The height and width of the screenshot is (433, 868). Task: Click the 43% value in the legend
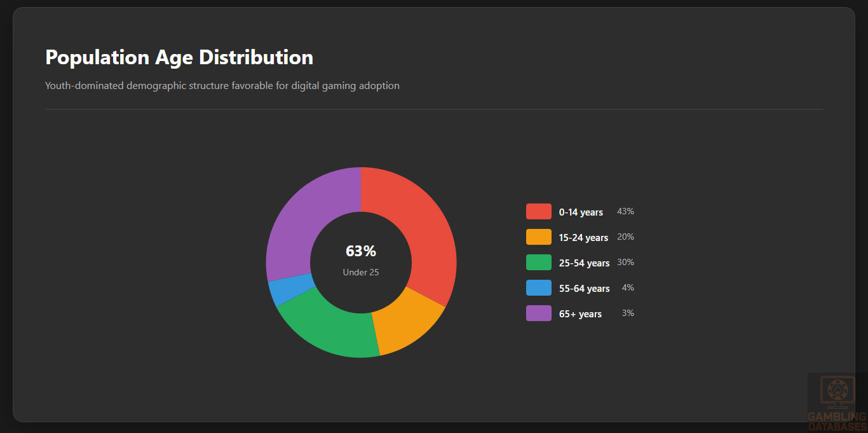[625, 212]
